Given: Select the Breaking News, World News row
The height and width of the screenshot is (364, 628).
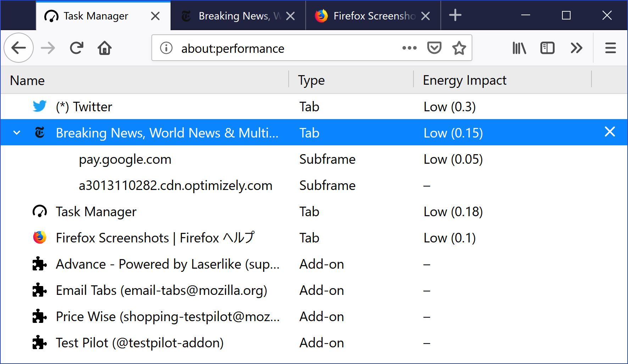Looking at the screenshot, I should point(314,133).
